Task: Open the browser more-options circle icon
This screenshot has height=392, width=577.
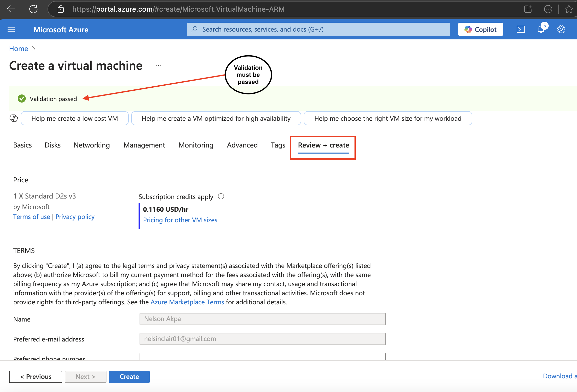Action: pos(548,9)
